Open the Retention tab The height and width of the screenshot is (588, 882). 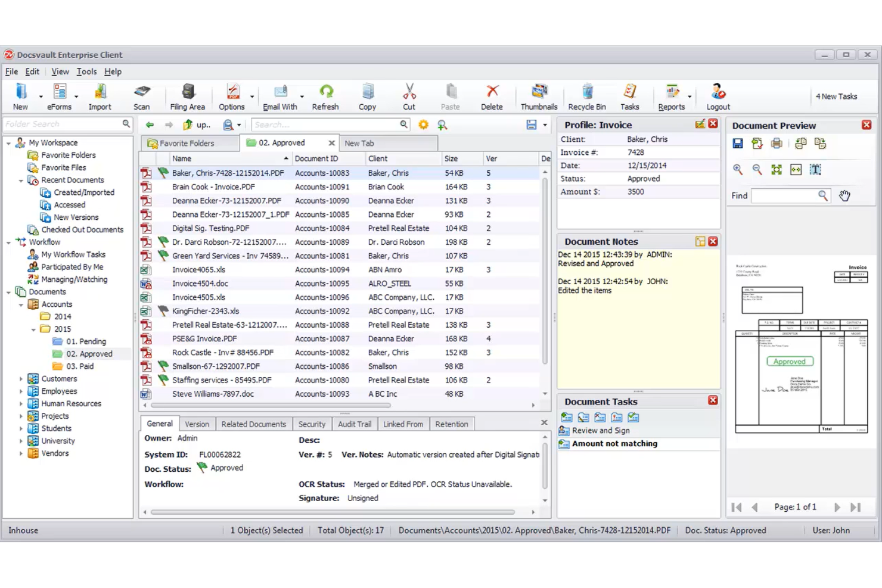tap(452, 424)
